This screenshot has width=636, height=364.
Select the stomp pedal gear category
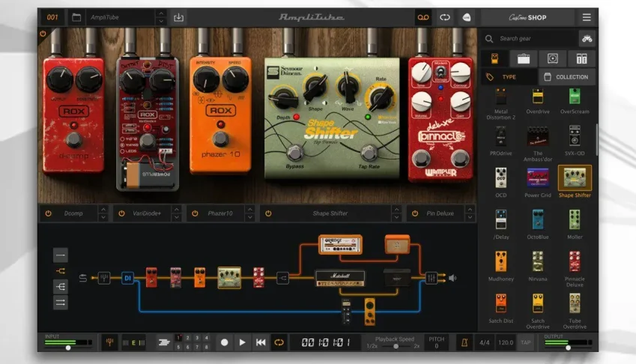pos(494,58)
